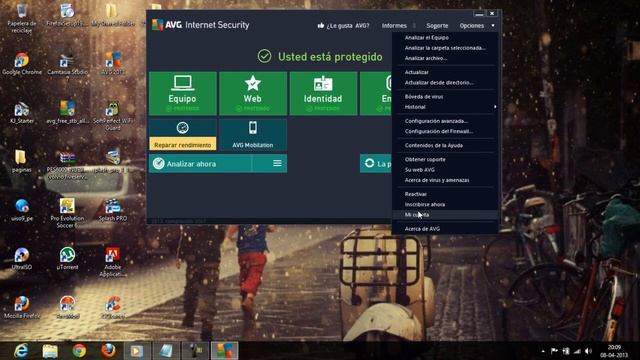
Task: Show hidden tray icons arrow
Action: click(x=543, y=351)
